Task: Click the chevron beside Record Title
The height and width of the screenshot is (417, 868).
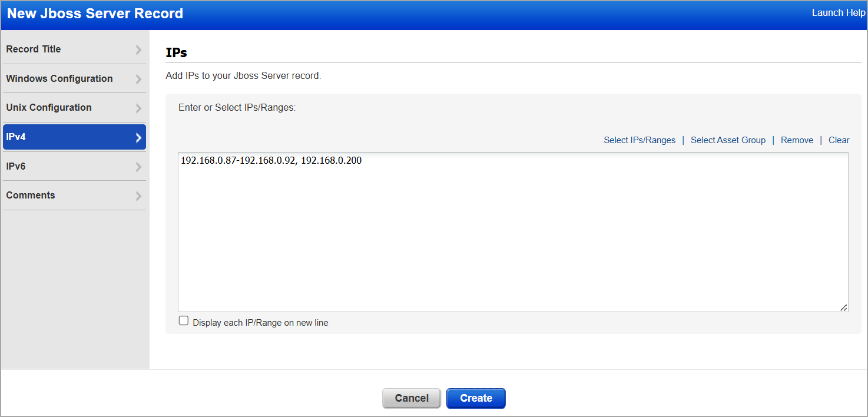Action: click(x=138, y=49)
